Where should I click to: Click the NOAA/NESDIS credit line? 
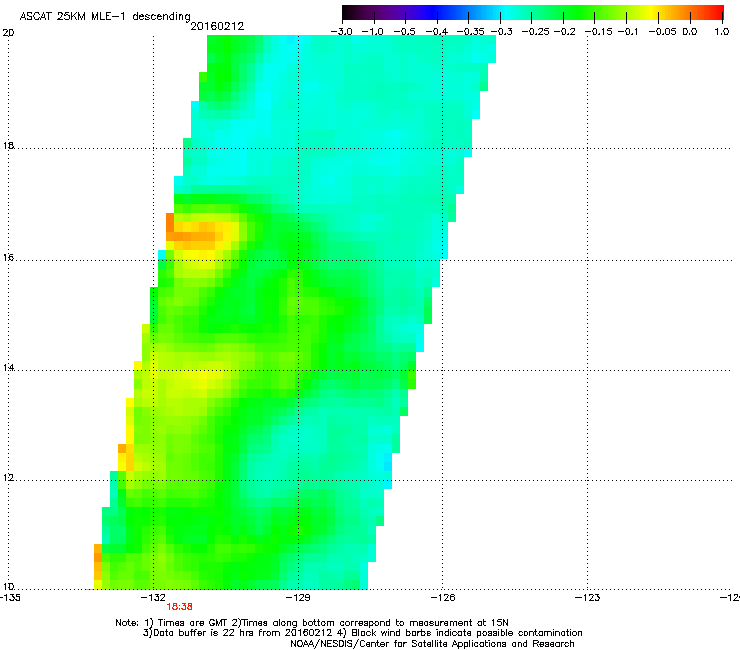pos(432,644)
